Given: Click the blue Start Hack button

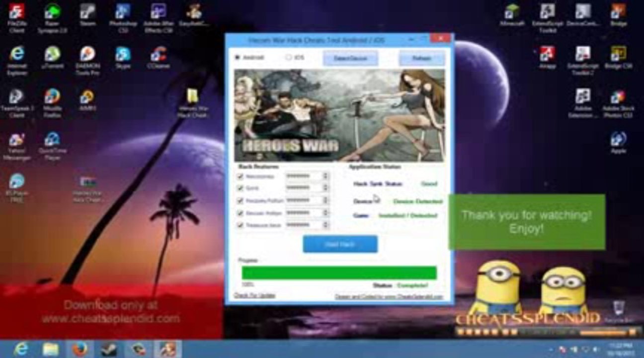Looking at the screenshot, I should tap(340, 244).
